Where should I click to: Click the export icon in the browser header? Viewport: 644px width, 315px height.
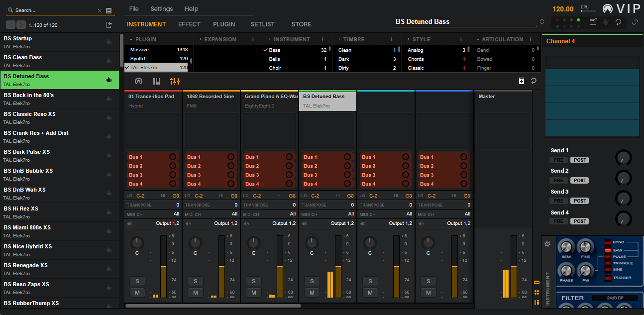click(109, 25)
